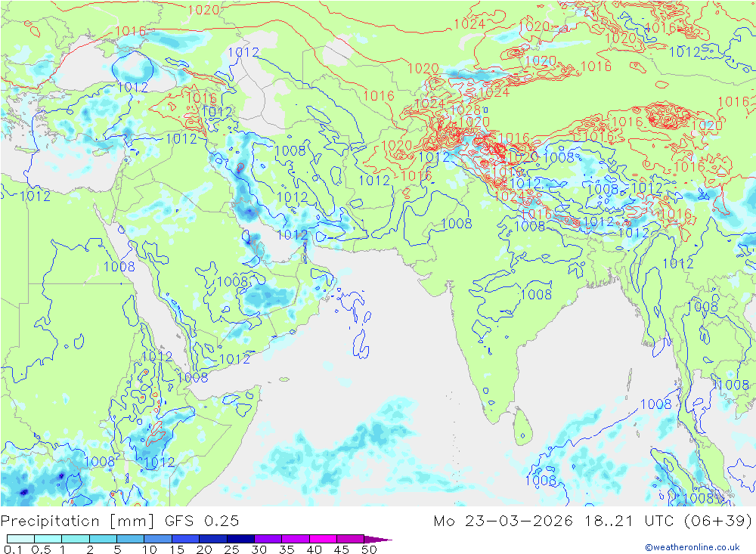
Task: Click the legend value '15'
Action: 177,549
